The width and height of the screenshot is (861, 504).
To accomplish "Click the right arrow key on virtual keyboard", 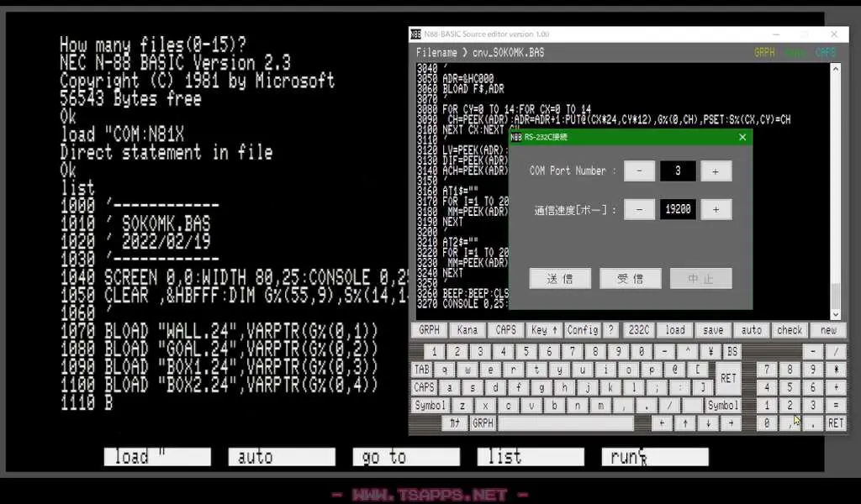I will 732,423.
